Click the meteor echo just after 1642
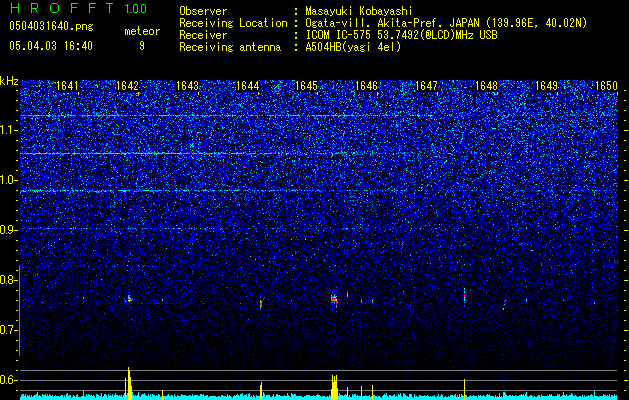 (x=129, y=298)
